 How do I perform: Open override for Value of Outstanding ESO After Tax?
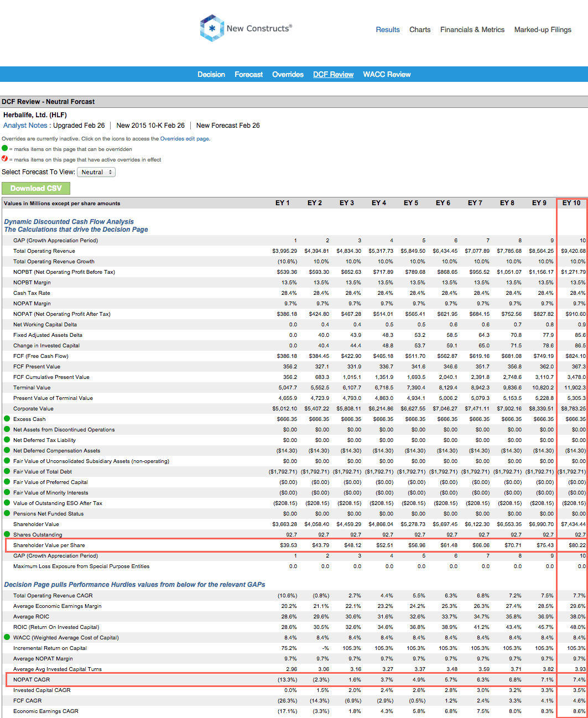click(7, 503)
